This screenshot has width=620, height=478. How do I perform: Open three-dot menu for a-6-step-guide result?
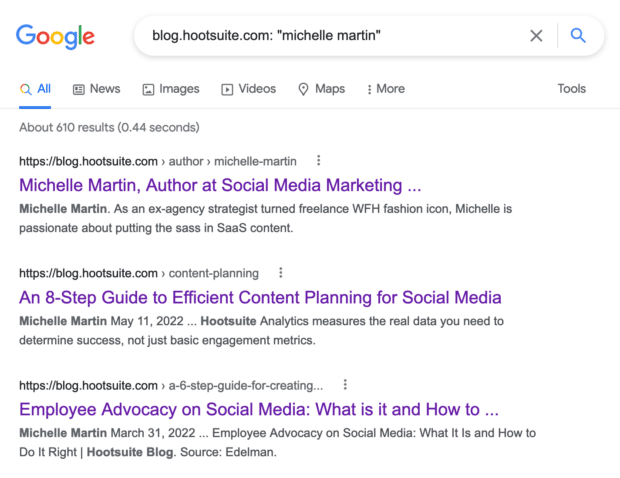point(345,385)
